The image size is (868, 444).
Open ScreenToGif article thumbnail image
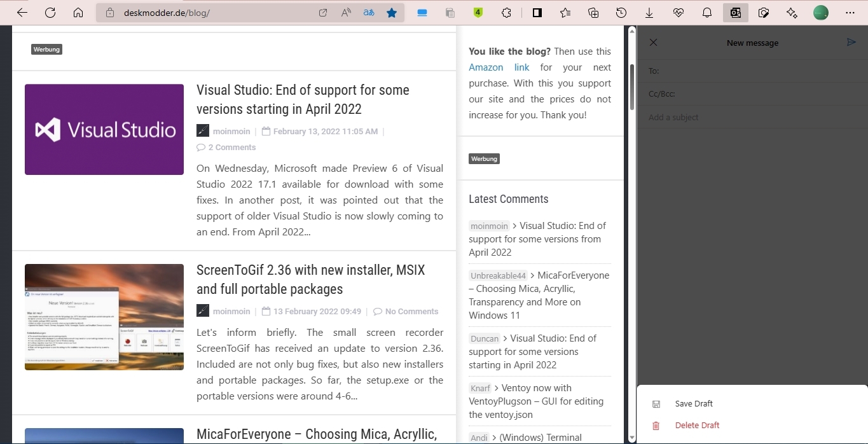point(104,317)
